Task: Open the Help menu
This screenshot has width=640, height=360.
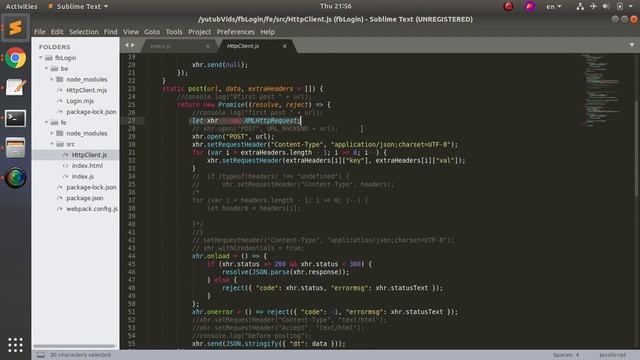Action: pyautogui.click(x=267, y=32)
